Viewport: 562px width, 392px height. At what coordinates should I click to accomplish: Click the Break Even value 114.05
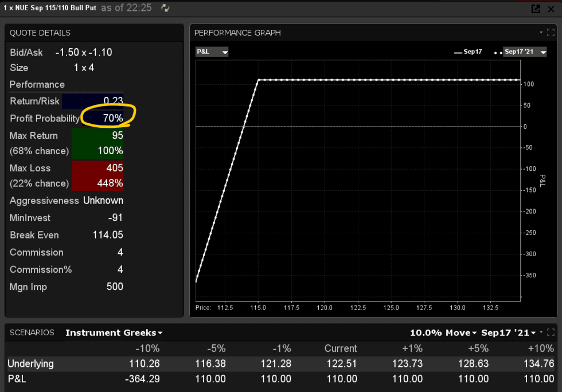(108, 235)
